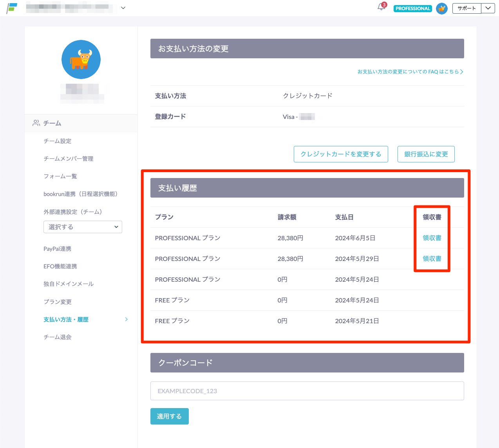Click the 2024年5月24日 PROFESSIONAL プラン row
This screenshot has width=499, height=448.
[307, 279]
